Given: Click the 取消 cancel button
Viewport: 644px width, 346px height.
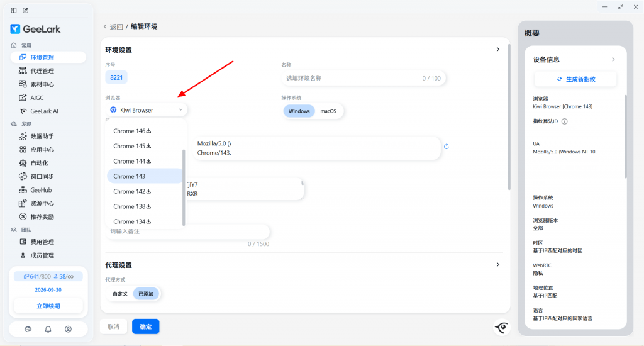Looking at the screenshot, I should coord(113,326).
